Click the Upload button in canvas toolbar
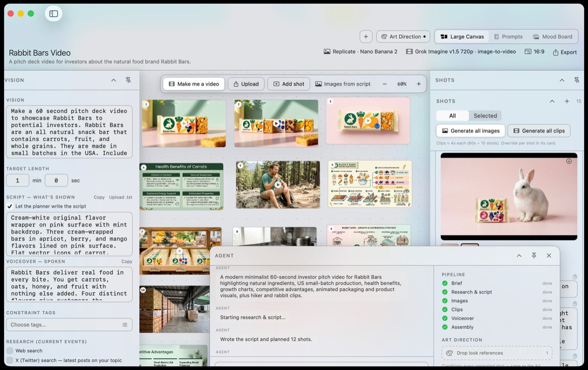Screen dimensions: 588x370 point(246,84)
